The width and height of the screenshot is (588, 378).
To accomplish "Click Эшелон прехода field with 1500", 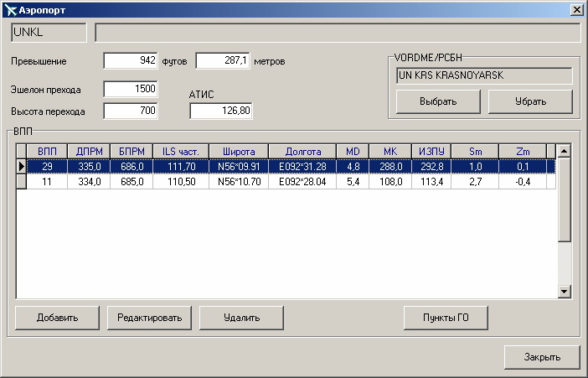I will pos(131,90).
